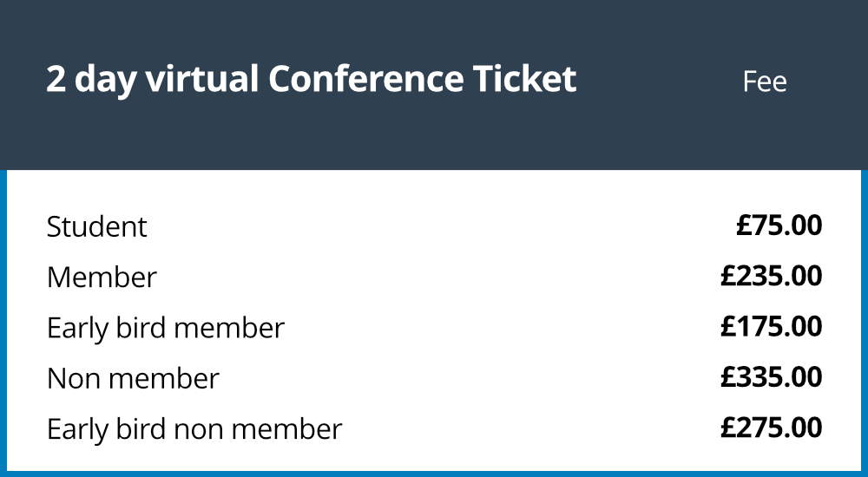Select the 'Fee' column header

pos(765,82)
